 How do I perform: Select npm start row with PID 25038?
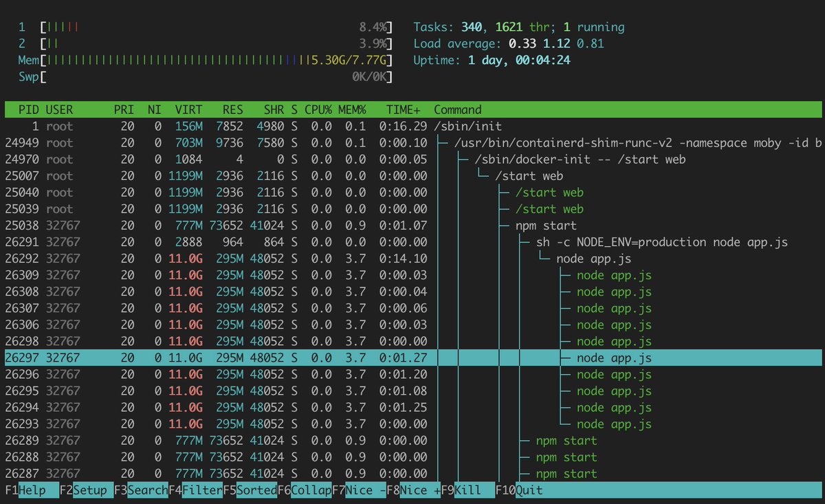point(413,226)
